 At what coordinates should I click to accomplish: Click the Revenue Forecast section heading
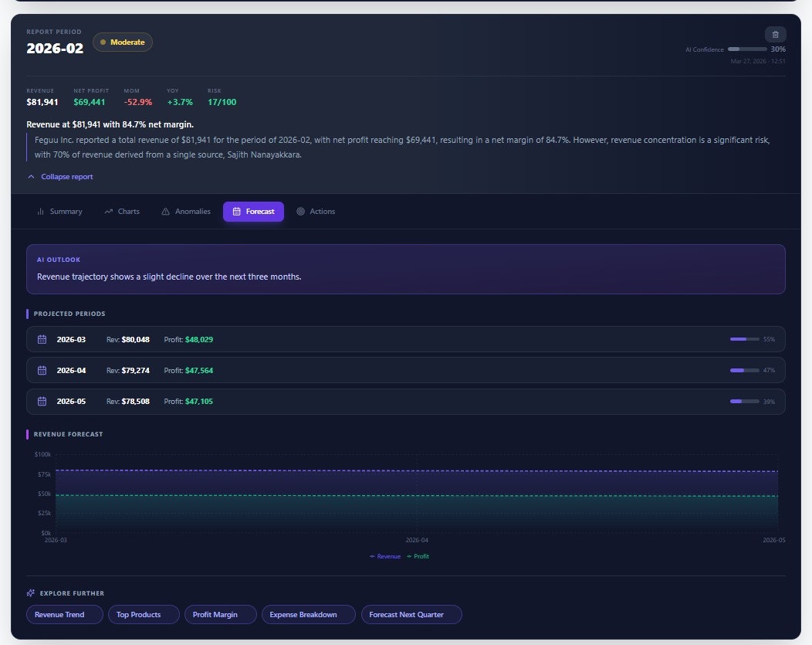click(69, 434)
